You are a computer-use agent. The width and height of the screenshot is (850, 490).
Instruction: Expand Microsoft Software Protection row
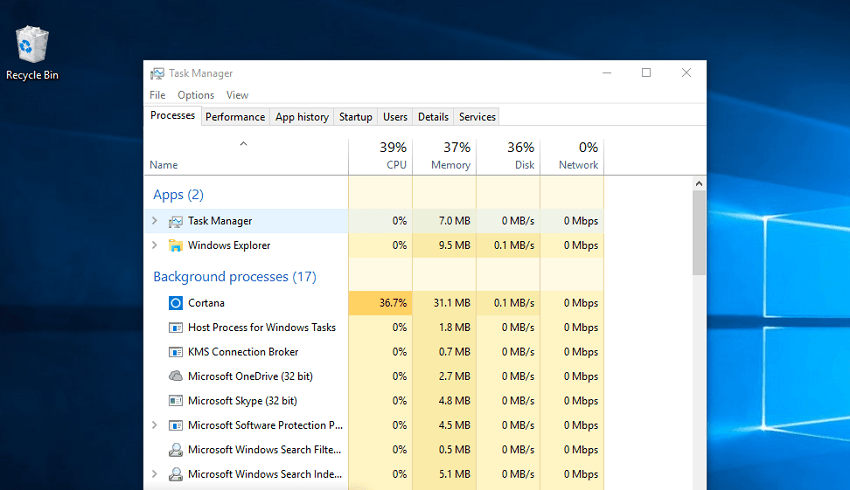(x=154, y=425)
